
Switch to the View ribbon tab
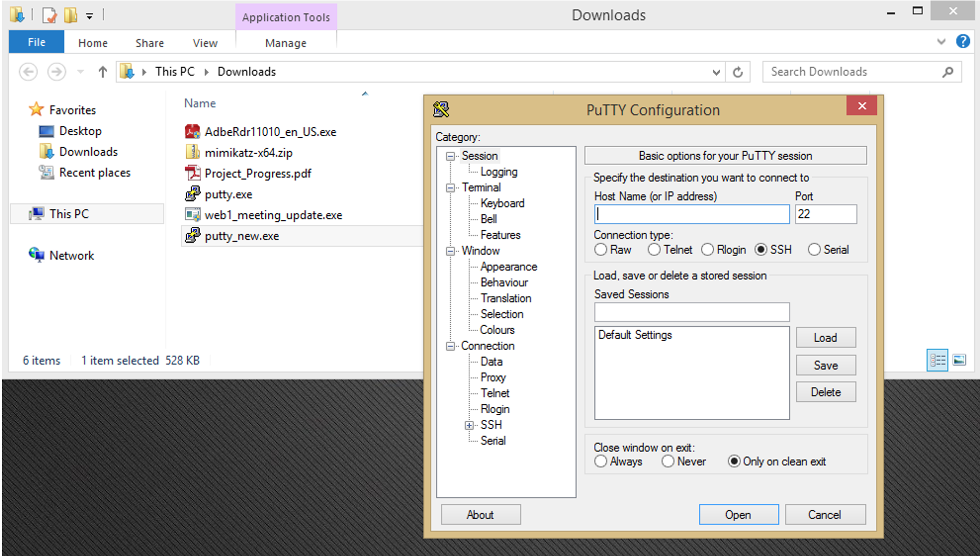click(204, 43)
